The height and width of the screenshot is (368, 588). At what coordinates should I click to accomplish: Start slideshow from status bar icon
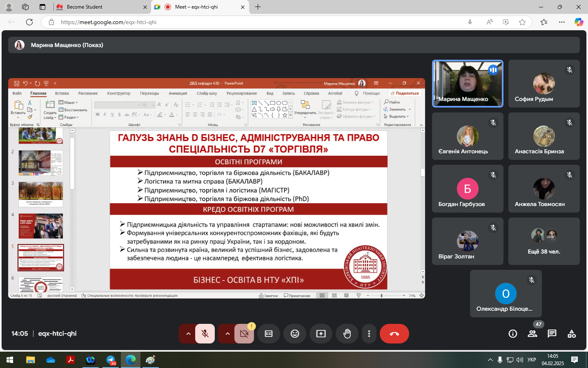[359, 296]
